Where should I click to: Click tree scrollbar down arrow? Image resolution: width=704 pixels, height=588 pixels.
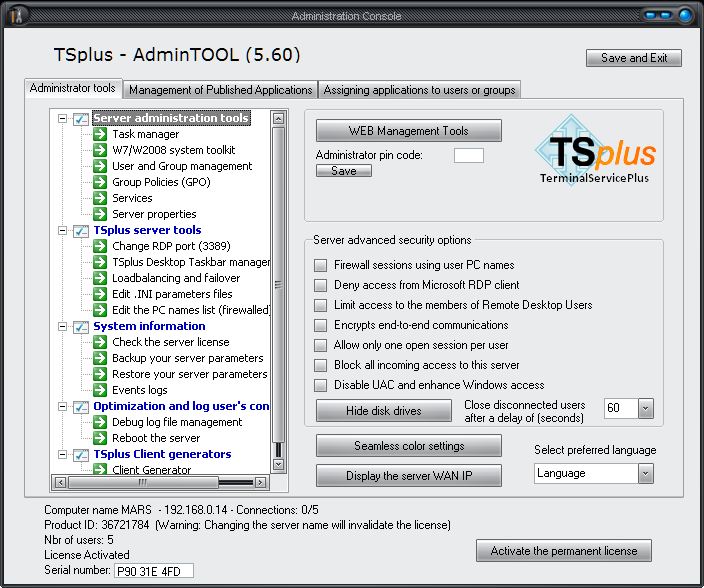click(278, 464)
